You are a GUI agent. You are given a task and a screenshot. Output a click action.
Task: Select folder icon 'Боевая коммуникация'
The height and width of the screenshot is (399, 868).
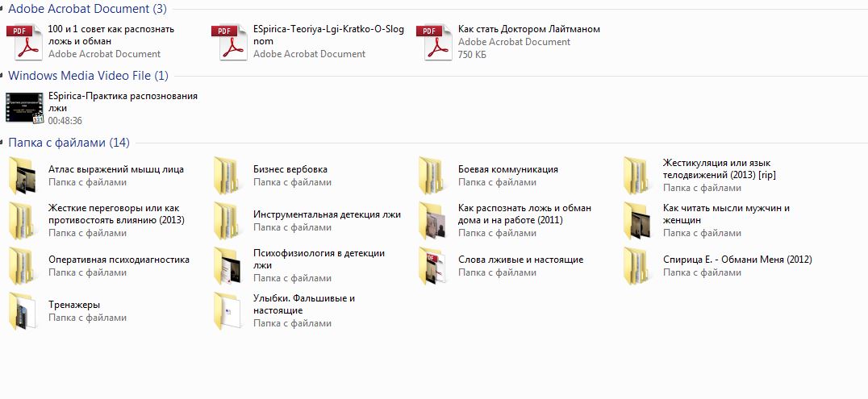click(x=432, y=176)
